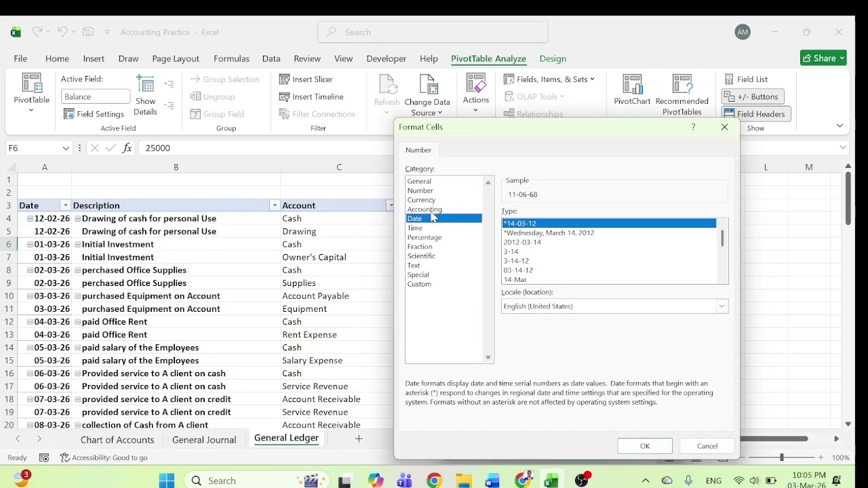Click the macro recording status bar icon
The image size is (868, 488).
[44, 457]
